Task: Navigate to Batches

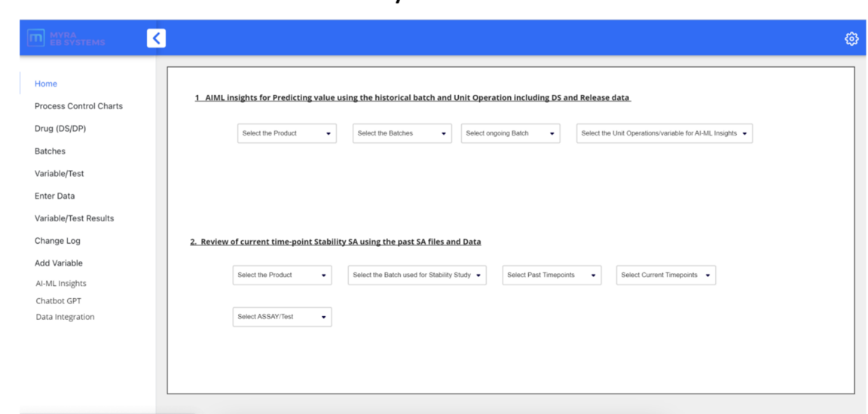Action: [x=50, y=151]
